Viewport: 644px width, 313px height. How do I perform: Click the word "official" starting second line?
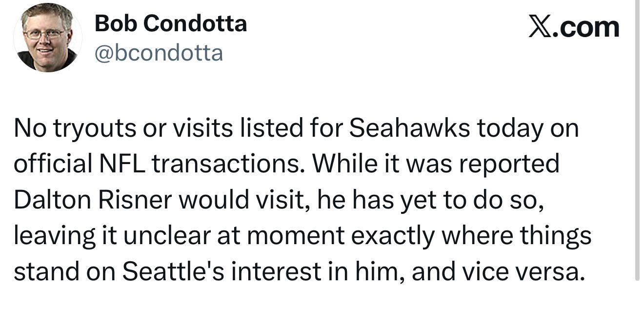53,164
